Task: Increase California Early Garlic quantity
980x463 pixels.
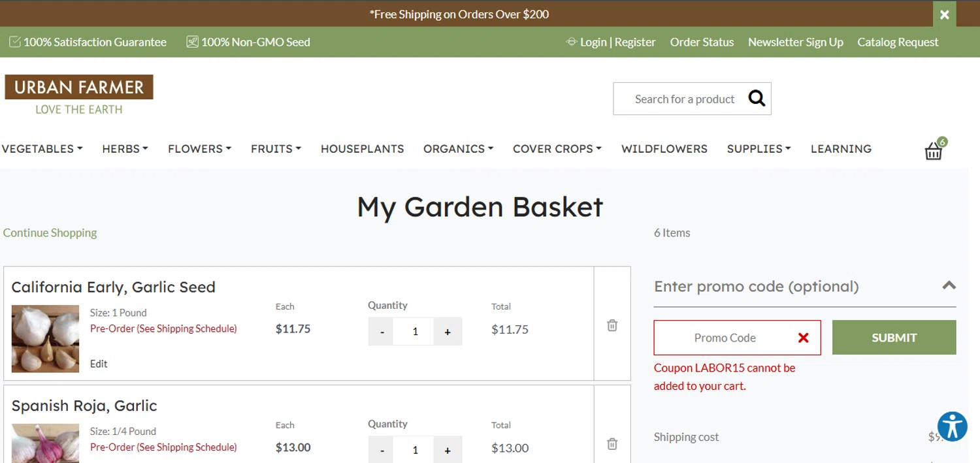Action: coord(448,332)
